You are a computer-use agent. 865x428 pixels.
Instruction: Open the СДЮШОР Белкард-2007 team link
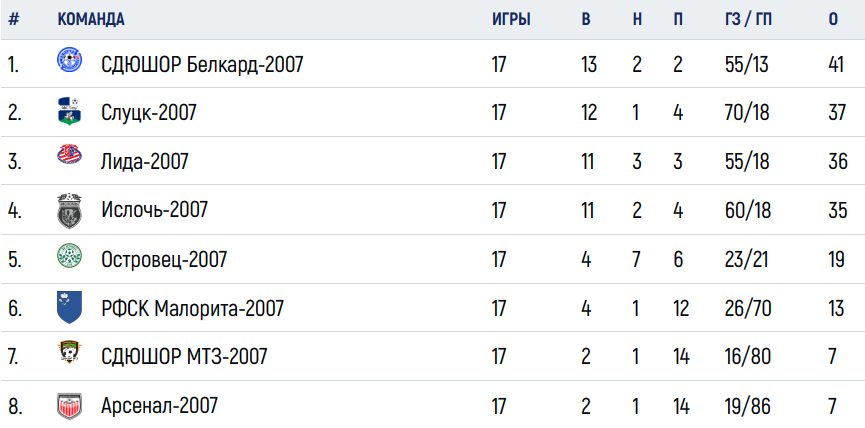(x=202, y=65)
